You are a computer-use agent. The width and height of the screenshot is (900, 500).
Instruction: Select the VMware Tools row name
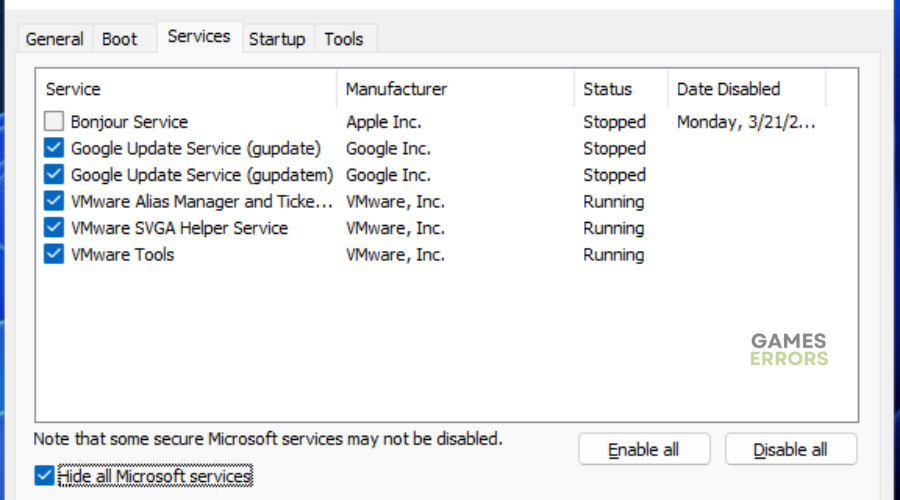point(122,254)
